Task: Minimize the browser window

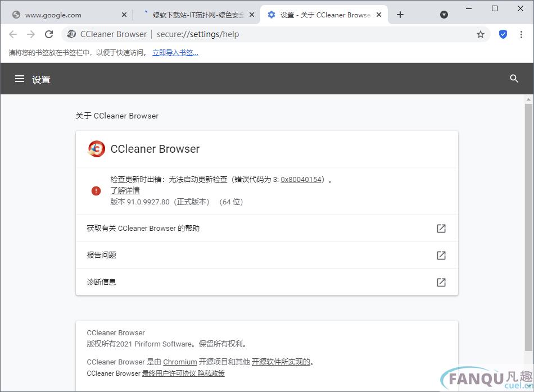Action: 469,8
